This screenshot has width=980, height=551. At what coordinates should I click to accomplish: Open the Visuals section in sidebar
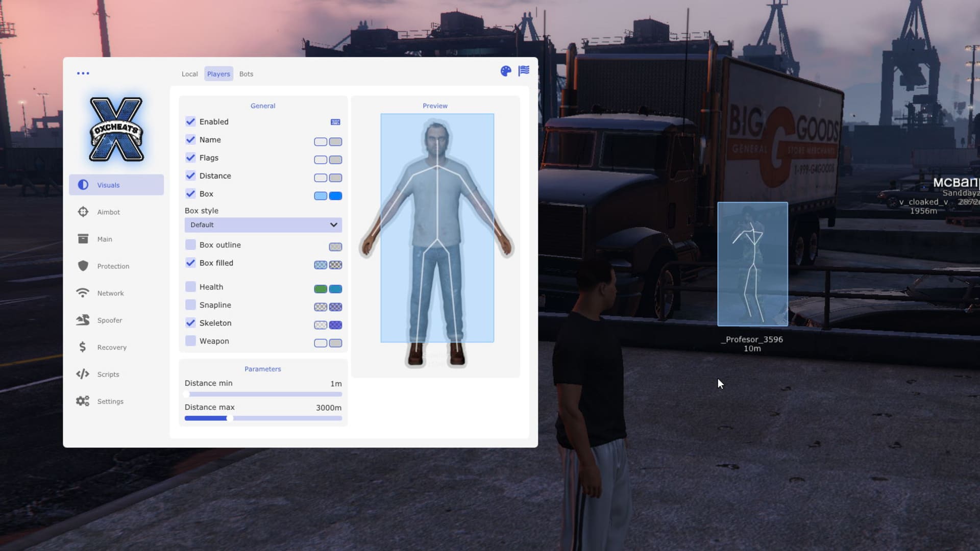pyautogui.click(x=116, y=185)
